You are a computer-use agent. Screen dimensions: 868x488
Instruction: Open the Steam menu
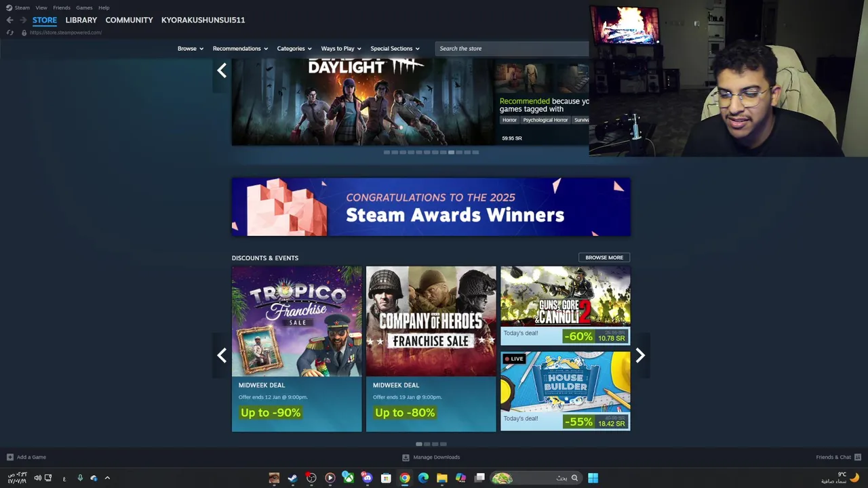[x=22, y=7]
